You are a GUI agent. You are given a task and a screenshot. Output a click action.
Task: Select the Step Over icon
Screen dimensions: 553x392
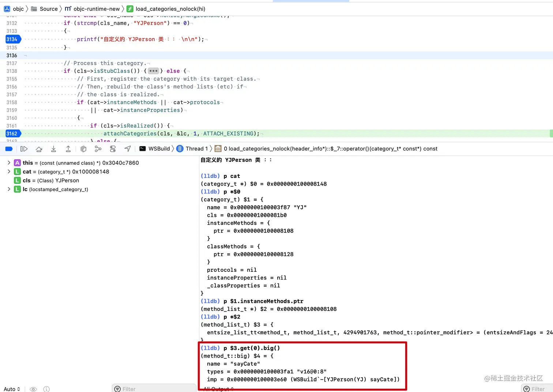coord(39,149)
